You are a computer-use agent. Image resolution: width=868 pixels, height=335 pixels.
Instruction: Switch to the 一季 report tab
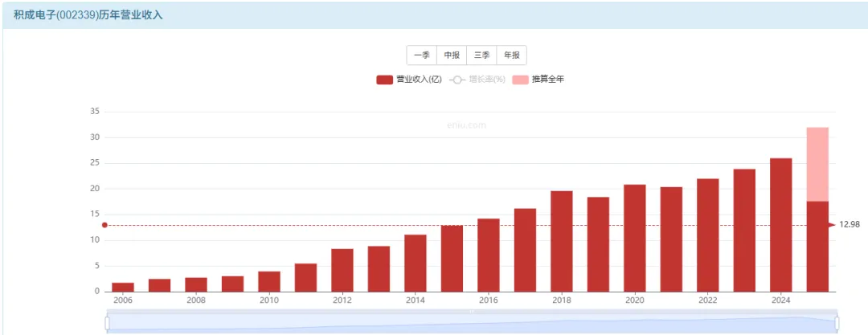click(422, 55)
